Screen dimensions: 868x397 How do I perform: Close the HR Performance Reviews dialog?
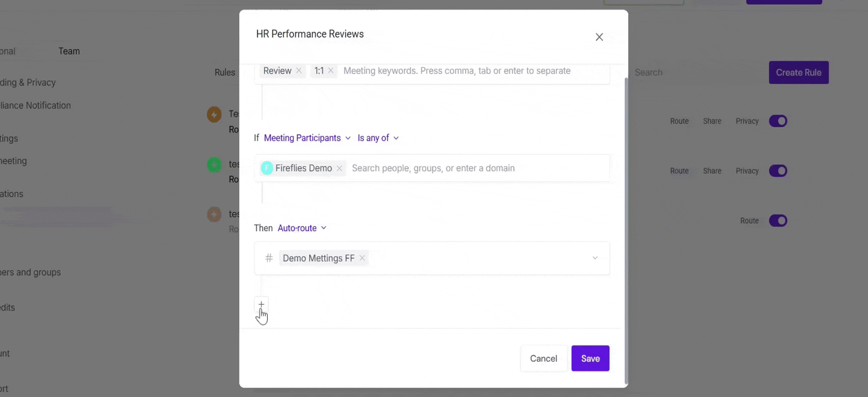pos(599,37)
